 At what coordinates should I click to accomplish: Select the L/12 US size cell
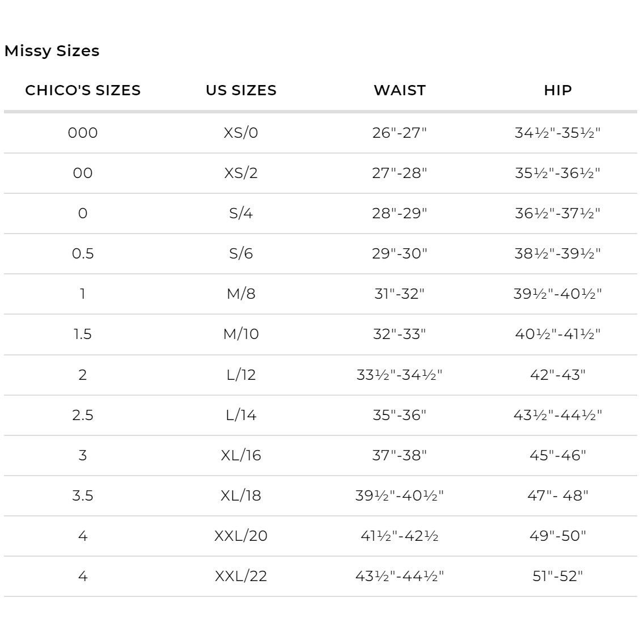(241, 375)
